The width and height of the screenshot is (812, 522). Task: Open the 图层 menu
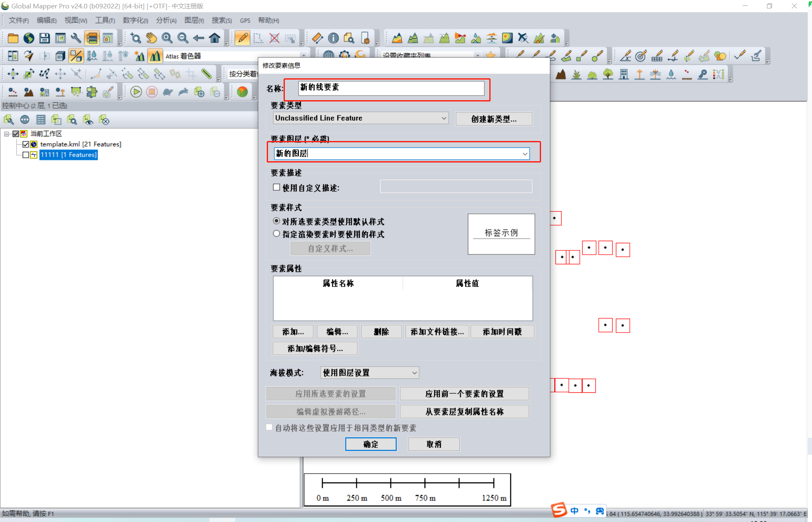(x=194, y=20)
